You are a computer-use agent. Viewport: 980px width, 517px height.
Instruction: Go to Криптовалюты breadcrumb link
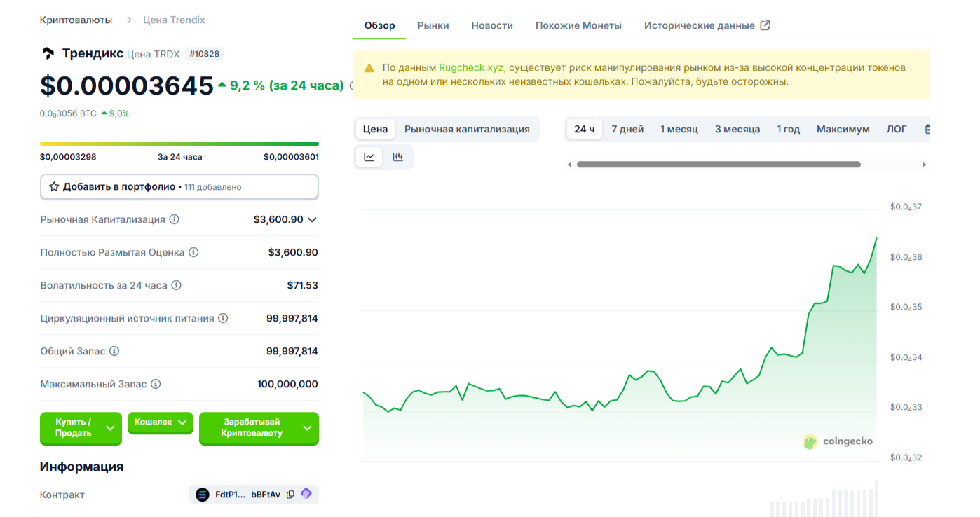76,20
